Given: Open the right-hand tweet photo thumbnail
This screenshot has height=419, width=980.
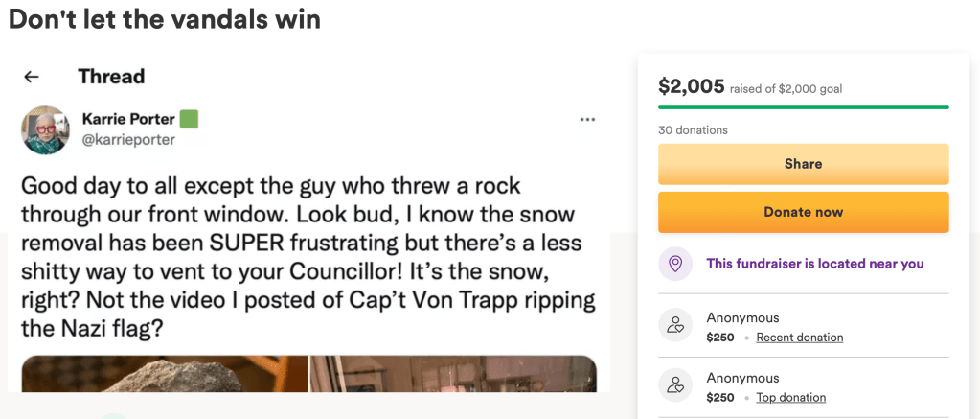Looking at the screenshot, I should [x=452, y=374].
